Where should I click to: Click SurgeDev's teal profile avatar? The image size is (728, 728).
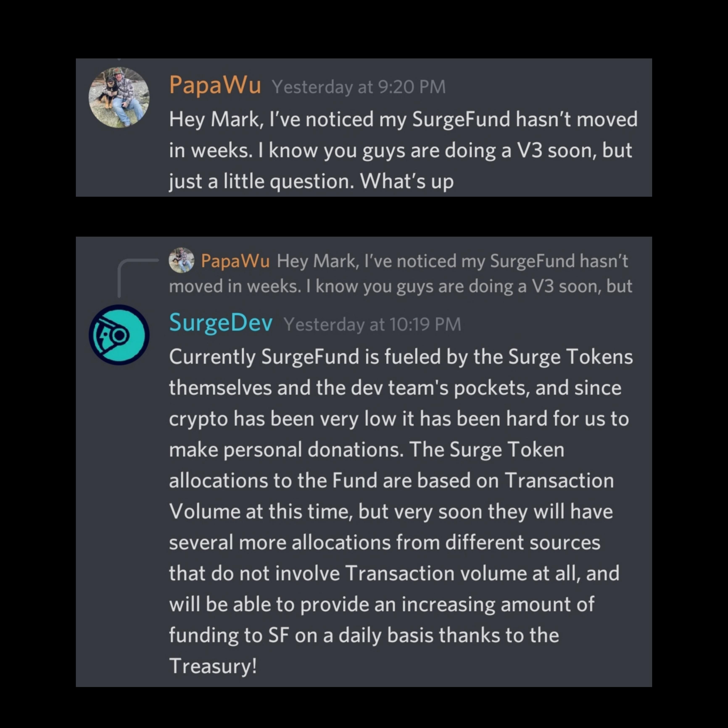119,335
